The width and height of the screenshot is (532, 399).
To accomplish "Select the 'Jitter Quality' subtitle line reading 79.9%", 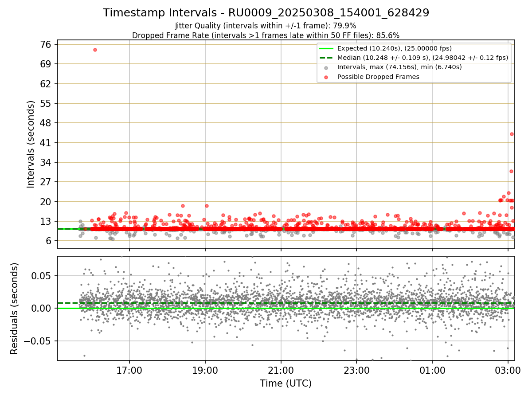I will point(266,26).
